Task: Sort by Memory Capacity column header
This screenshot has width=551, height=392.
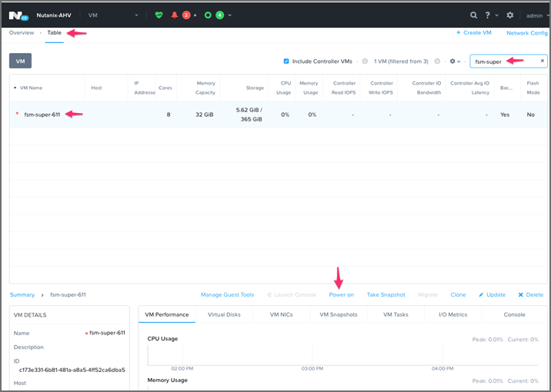Action: tap(205, 88)
